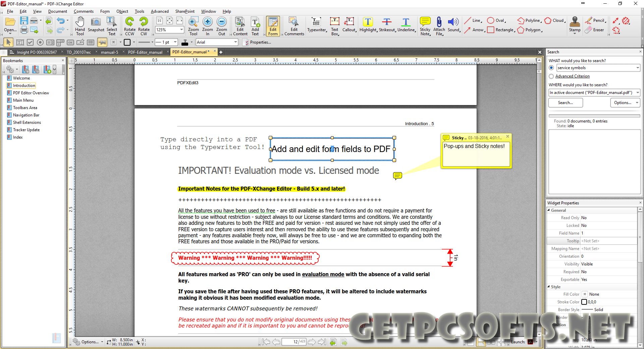Switch to the manual-5 tab
Screen dimensions: 644x349
pyautogui.click(x=110, y=52)
